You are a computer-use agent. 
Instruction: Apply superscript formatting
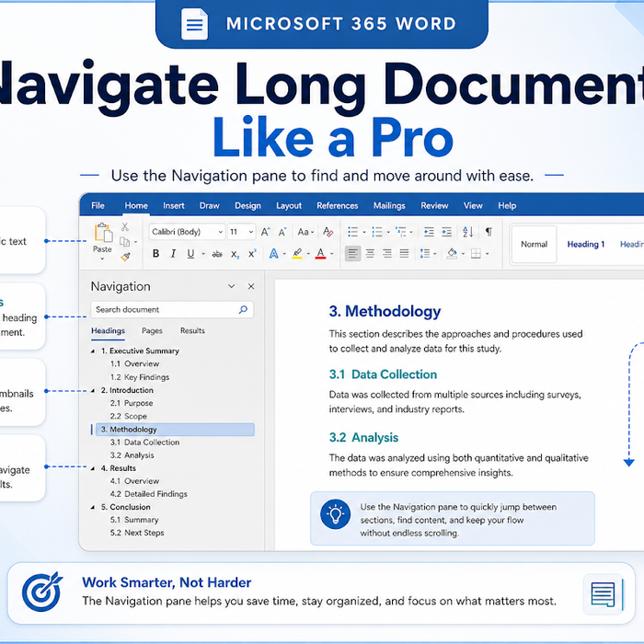coord(252,254)
